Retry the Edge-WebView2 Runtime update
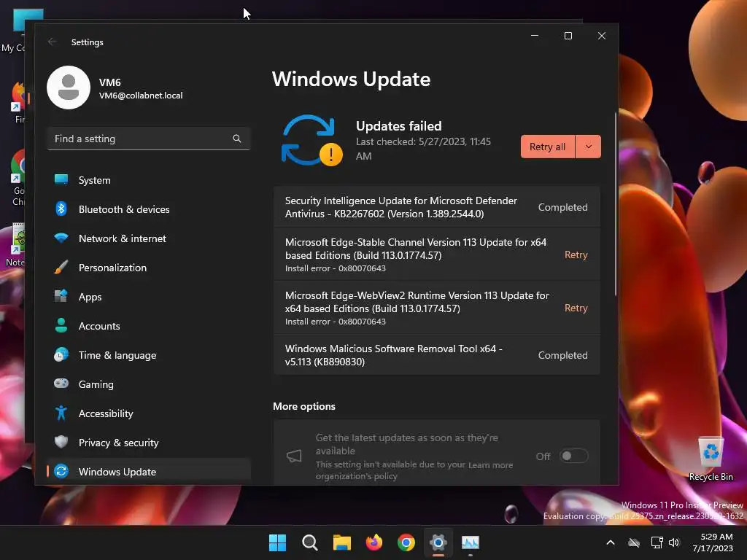Screen dimensions: 747x560 click(576, 308)
